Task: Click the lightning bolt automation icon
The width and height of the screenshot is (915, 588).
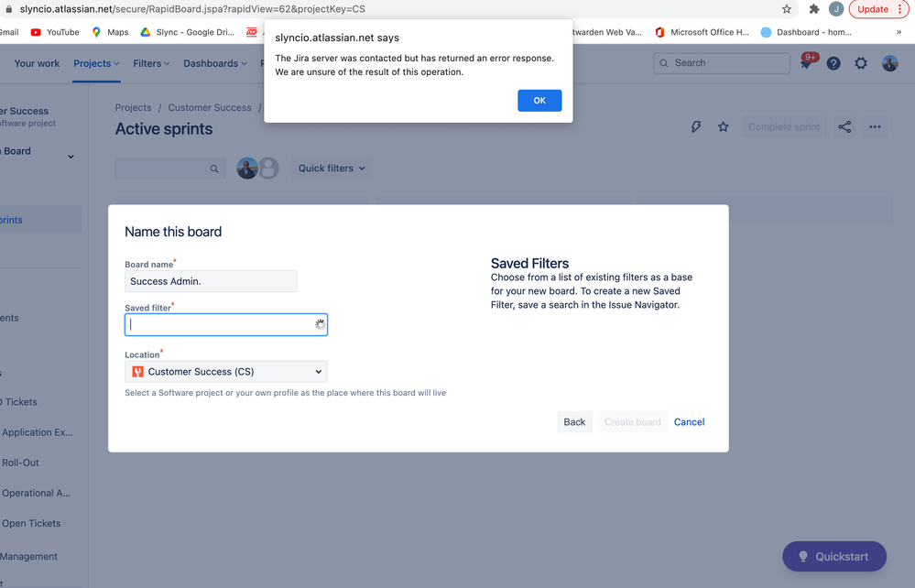Action: click(695, 126)
